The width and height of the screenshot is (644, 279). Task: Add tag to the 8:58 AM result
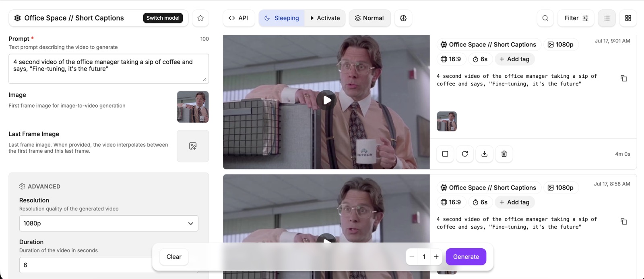click(x=514, y=202)
